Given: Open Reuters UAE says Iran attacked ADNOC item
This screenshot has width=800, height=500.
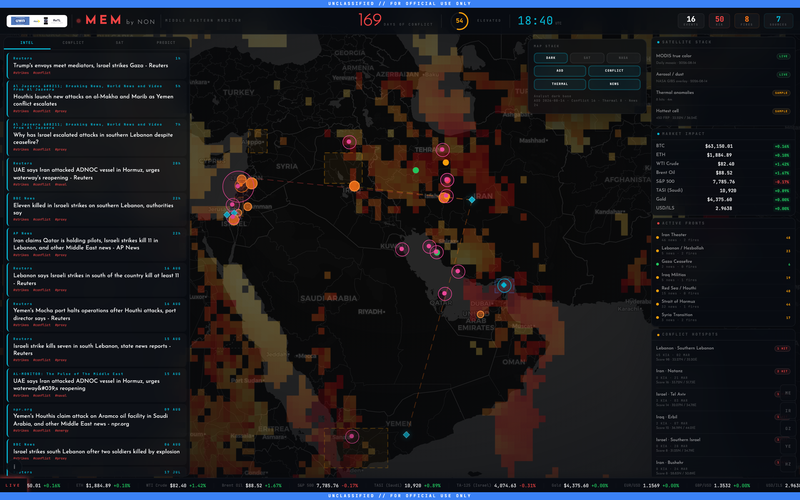Looking at the screenshot, I should (x=97, y=173).
